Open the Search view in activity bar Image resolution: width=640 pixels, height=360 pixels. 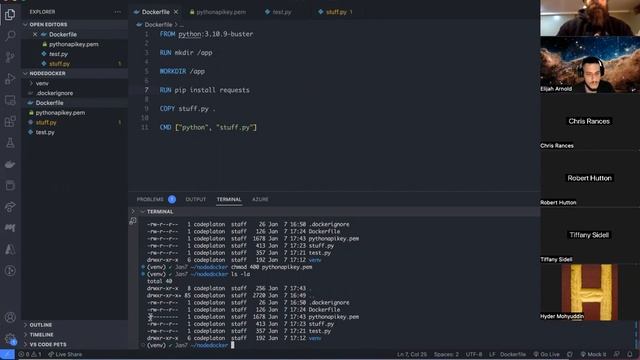pos(10,36)
